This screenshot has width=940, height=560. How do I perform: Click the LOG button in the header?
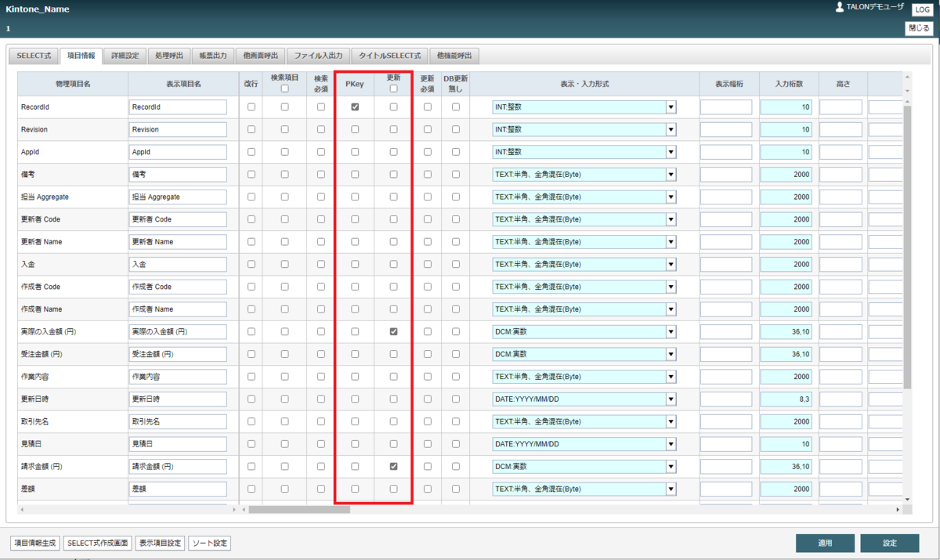click(922, 9)
